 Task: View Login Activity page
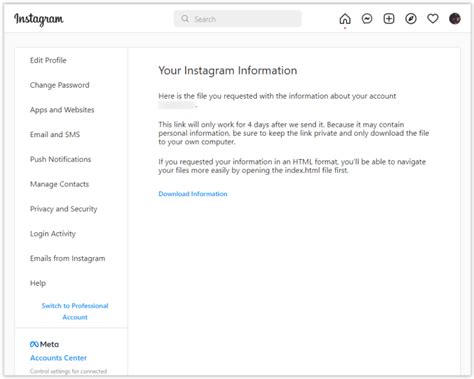[x=53, y=234]
